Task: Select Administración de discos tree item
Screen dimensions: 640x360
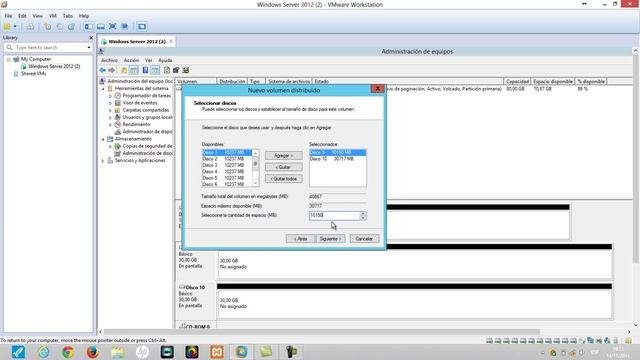Action: (x=143, y=153)
